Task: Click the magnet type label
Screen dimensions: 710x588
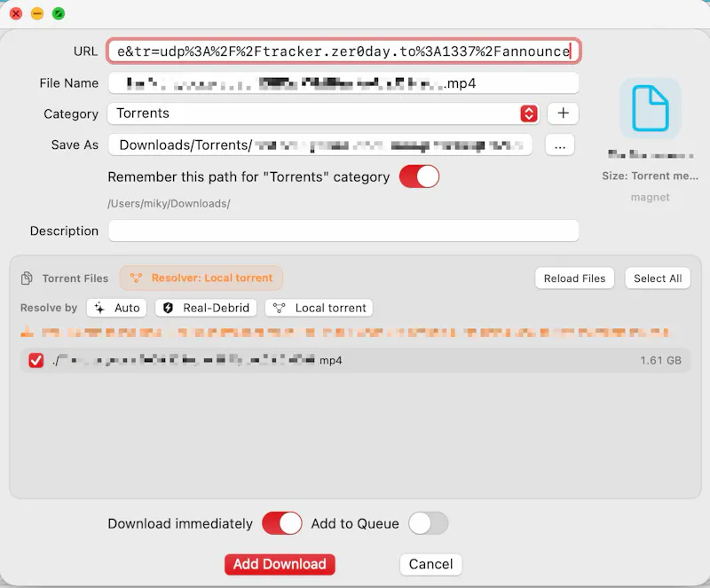Action: (650, 198)
